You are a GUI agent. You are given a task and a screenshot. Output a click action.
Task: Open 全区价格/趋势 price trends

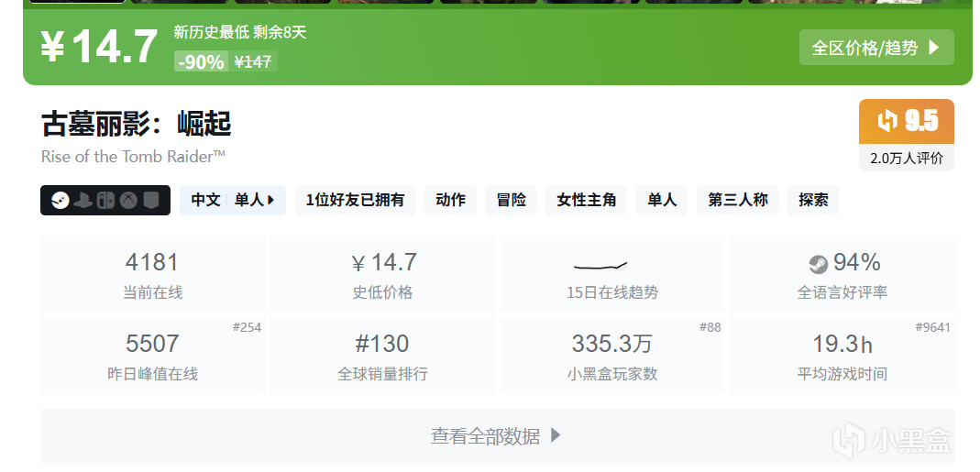click(876, 48)
